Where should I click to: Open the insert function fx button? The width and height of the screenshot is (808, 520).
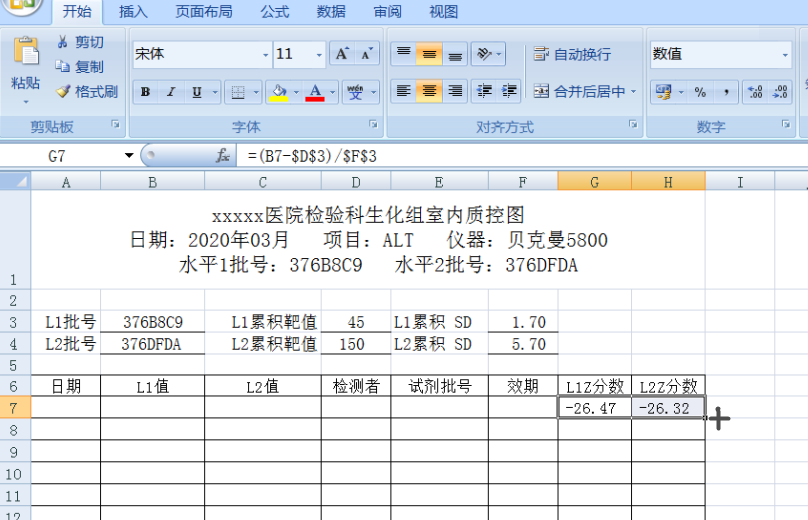[x=223, y=156]
